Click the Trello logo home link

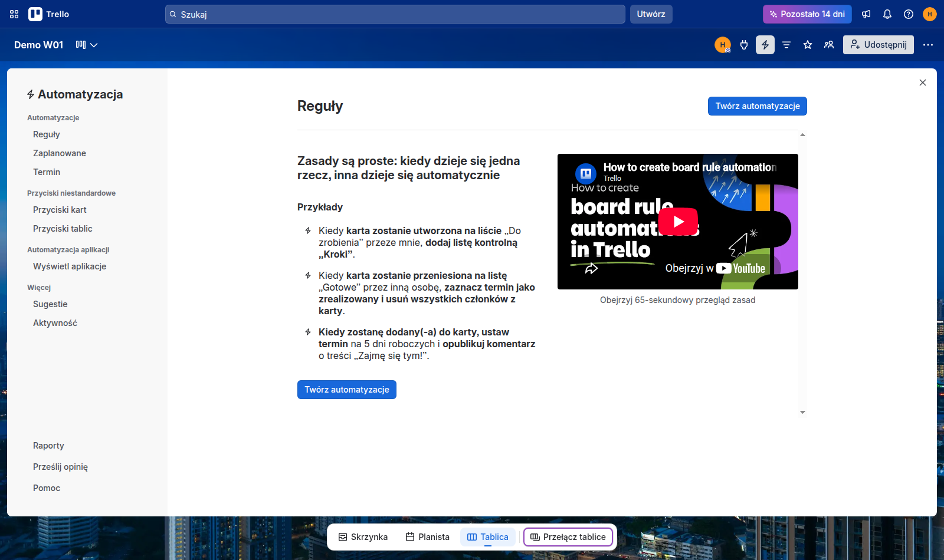49,14
